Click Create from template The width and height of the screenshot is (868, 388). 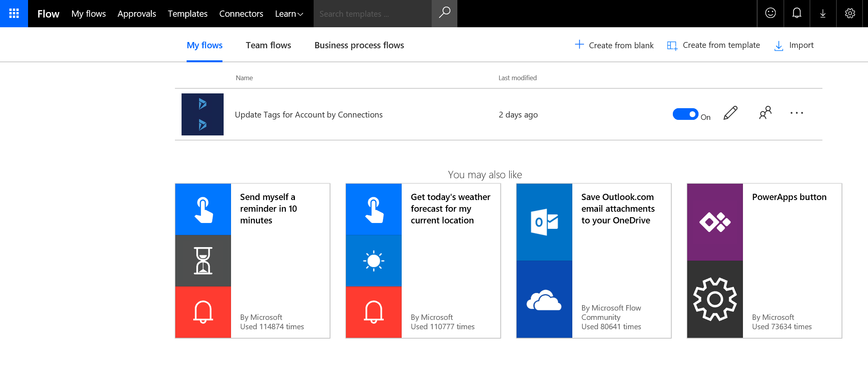pos(714,45)
